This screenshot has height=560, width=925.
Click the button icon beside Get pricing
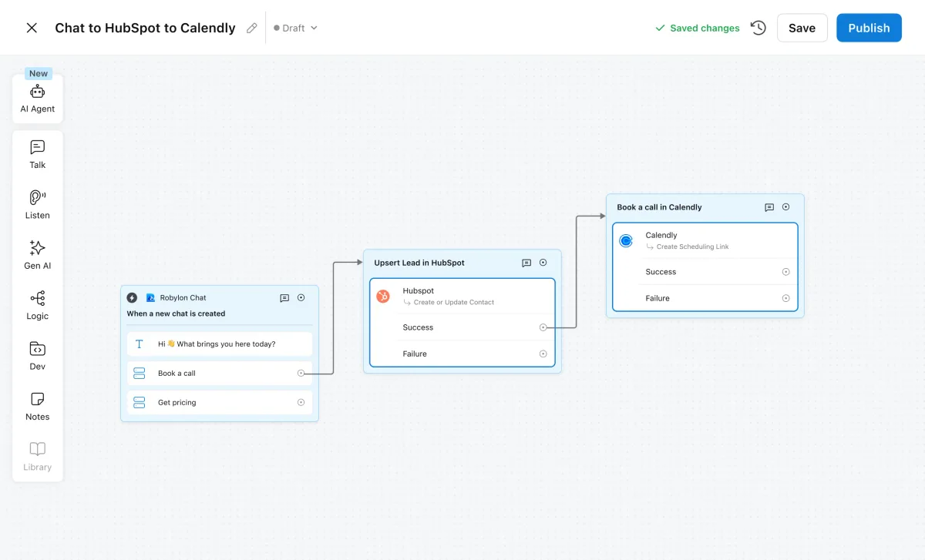tap(140, 402)
